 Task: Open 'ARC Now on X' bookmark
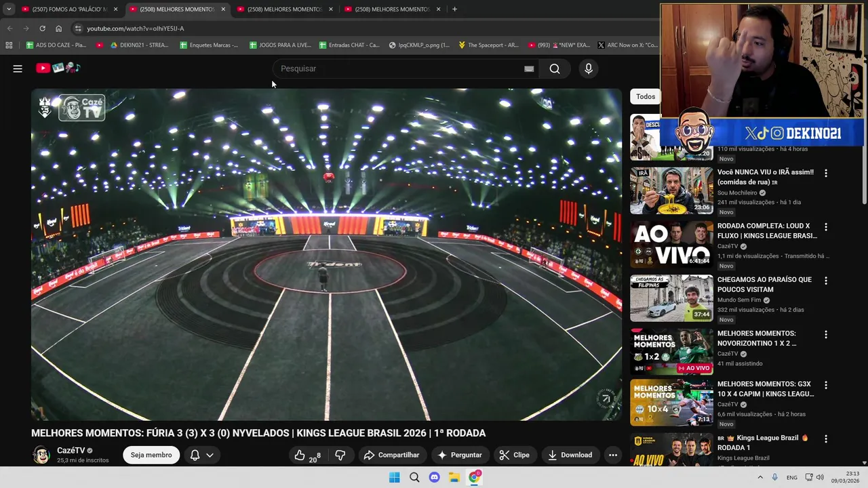coord(627,45)
